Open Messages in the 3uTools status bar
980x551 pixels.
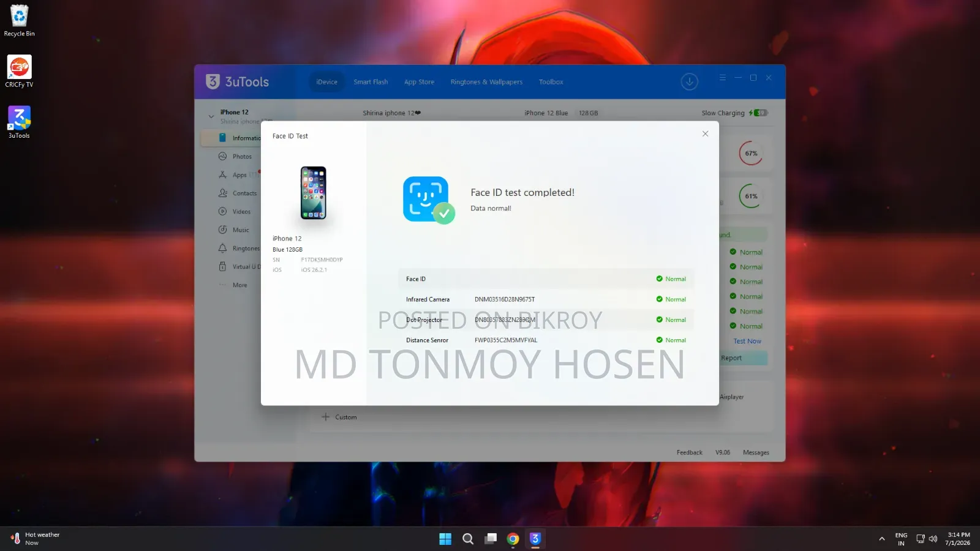pos(756,452)
